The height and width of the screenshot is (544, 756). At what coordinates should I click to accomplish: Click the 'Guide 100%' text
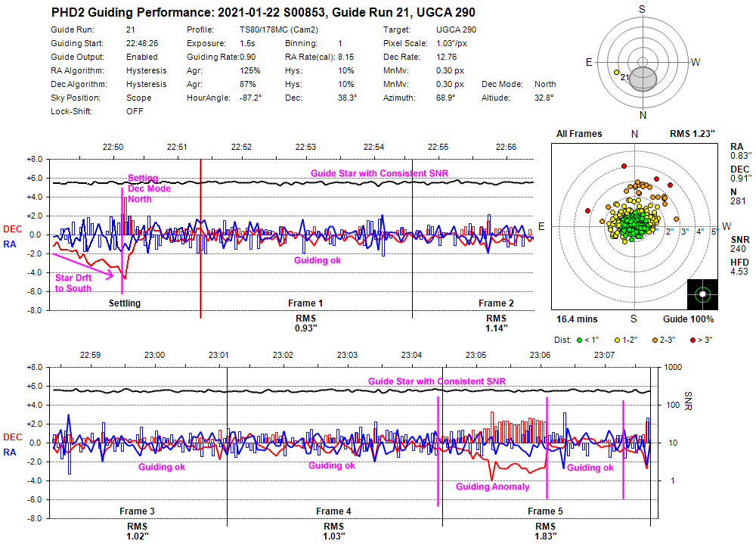(688, 319)
